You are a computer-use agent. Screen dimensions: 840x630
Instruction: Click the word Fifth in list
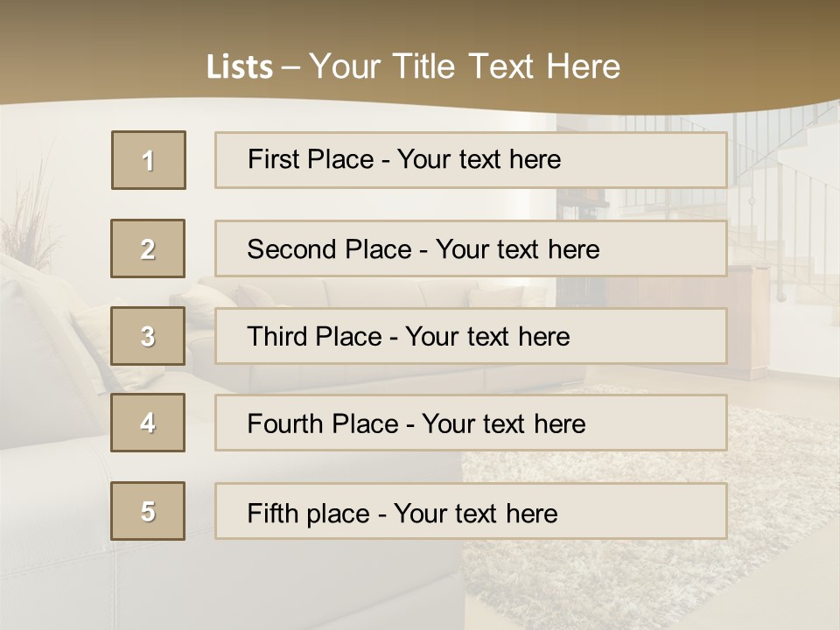click(x=272, y=513)
